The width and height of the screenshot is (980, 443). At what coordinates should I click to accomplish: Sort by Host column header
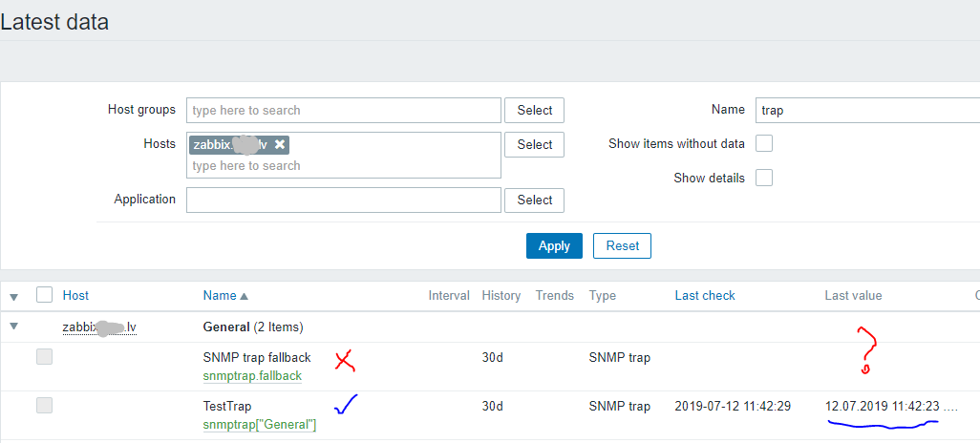(75, 296)
